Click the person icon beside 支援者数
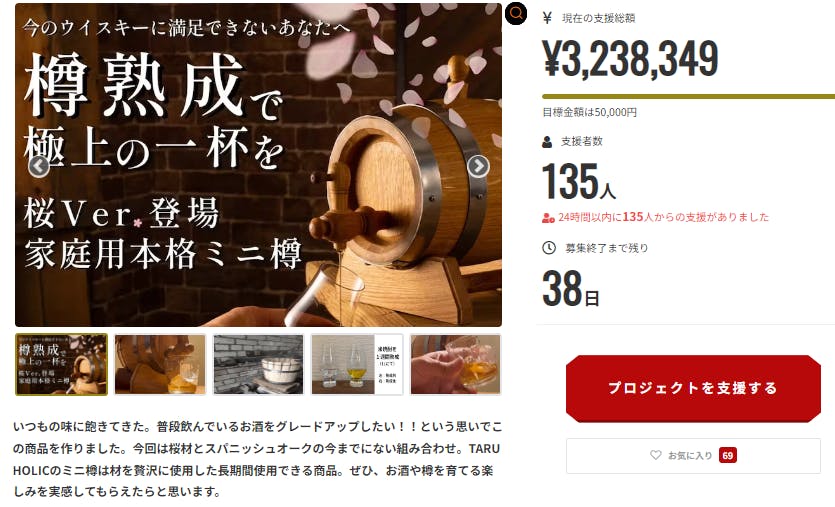 (547, 142)
